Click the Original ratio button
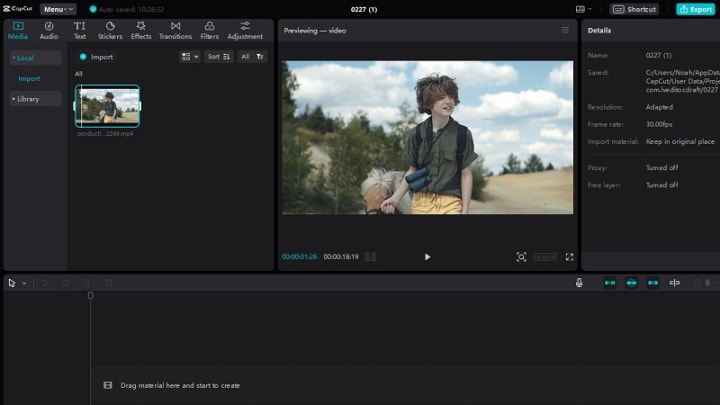This screenshot has height=405, width=720. tap(545, 257)
